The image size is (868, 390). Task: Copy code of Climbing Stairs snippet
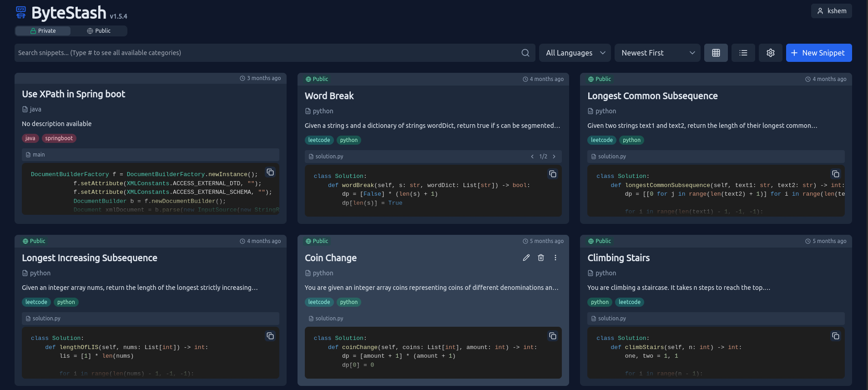click(x=836, y=336)
